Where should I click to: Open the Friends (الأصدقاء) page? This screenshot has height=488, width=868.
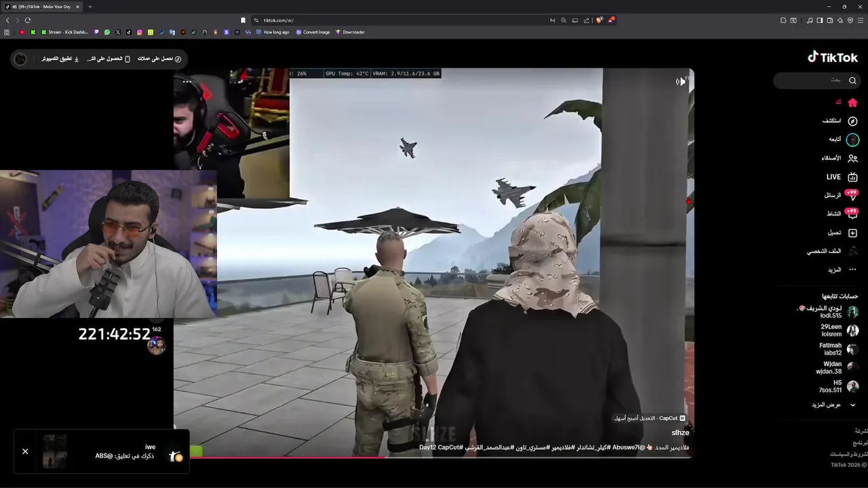pos(840,158)
